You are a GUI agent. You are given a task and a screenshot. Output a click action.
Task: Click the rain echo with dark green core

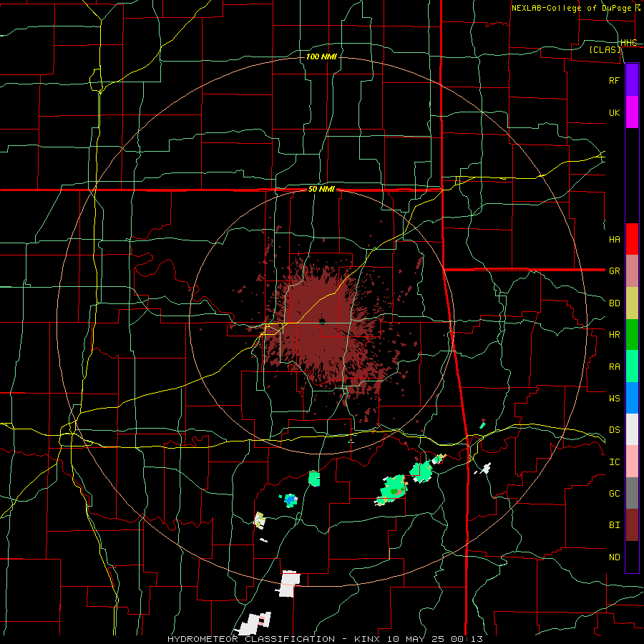click(392, 489)
